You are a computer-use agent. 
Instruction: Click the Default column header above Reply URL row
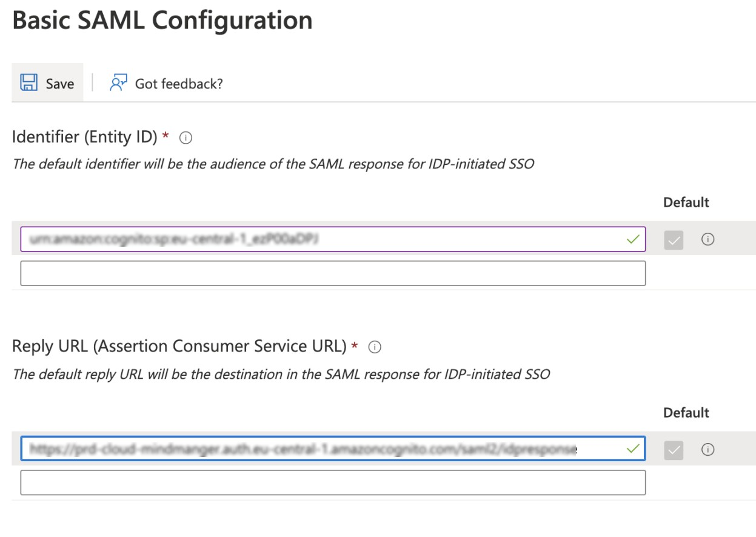click(x=686, y=413)
